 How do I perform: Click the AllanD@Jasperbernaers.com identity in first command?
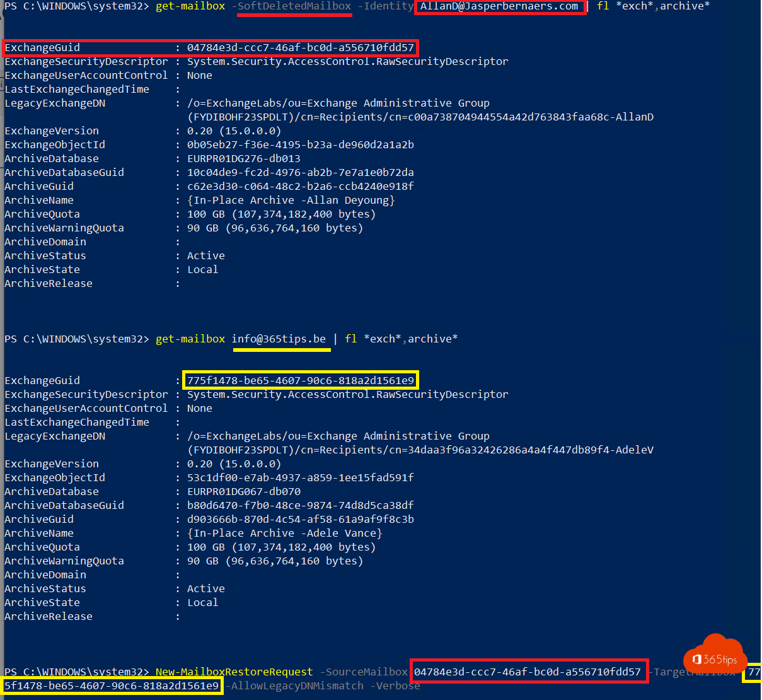(499, 6)
